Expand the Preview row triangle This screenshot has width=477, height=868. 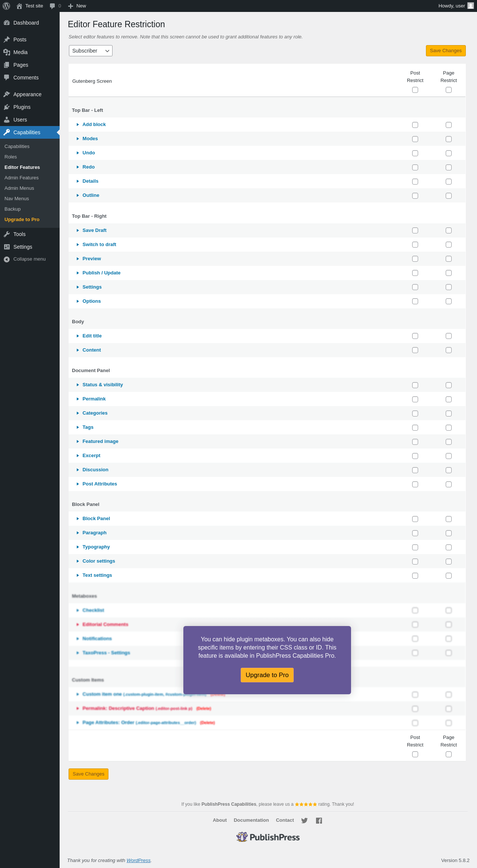[78, 259]
